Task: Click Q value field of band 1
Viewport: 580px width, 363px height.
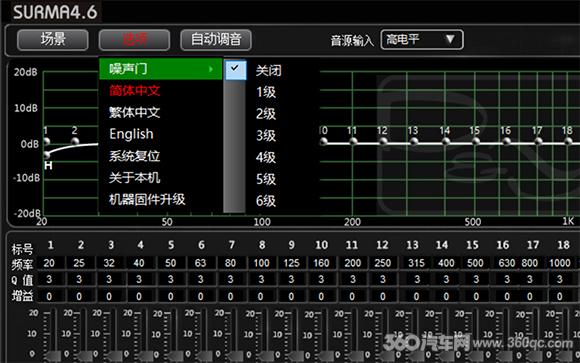Action: [x=50, y=279]
